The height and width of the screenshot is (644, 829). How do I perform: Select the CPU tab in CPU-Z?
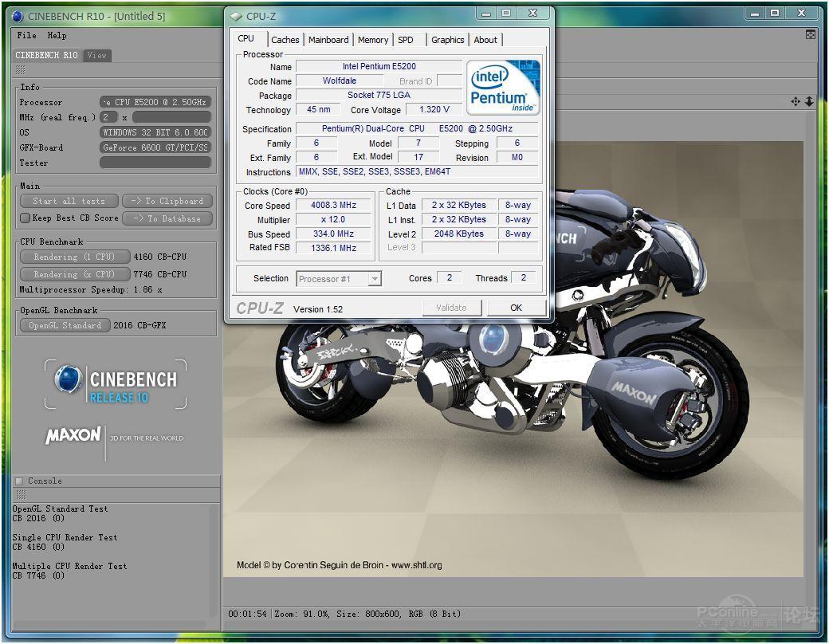(246, 38)
